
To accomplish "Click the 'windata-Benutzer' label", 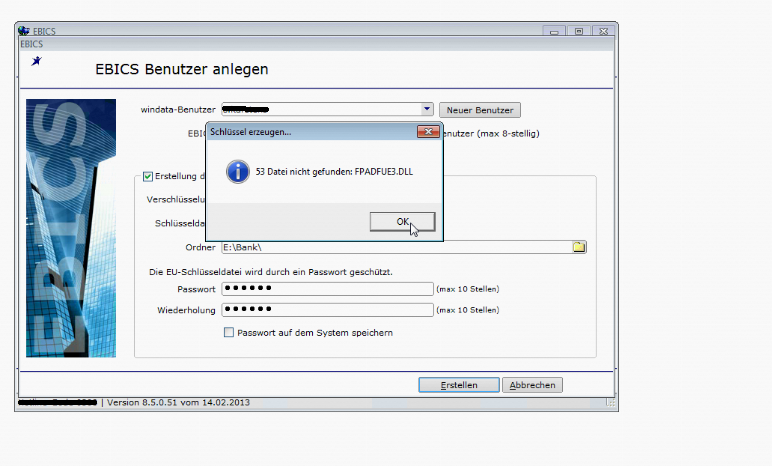I will [x=178, y=109].
